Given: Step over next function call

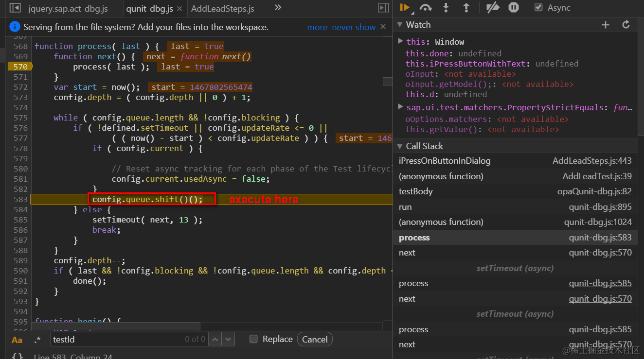Looking at the screenshot, I should 426,7.
